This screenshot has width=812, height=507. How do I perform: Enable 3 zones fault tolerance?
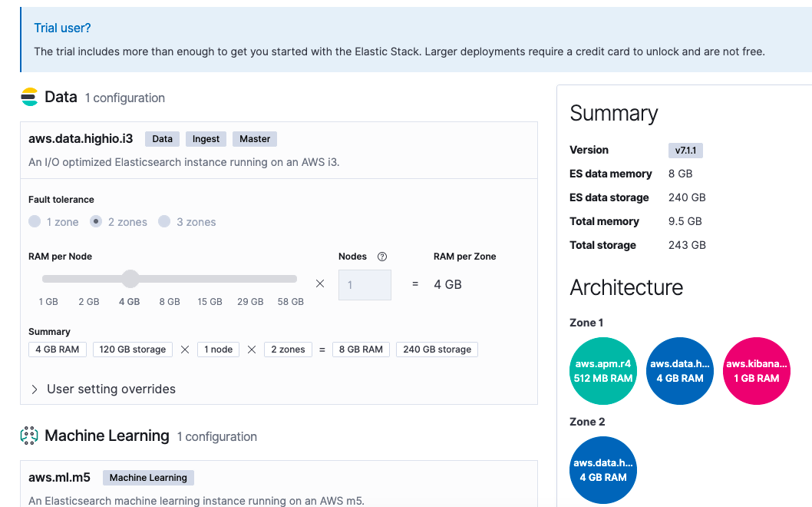coord(164,221)
